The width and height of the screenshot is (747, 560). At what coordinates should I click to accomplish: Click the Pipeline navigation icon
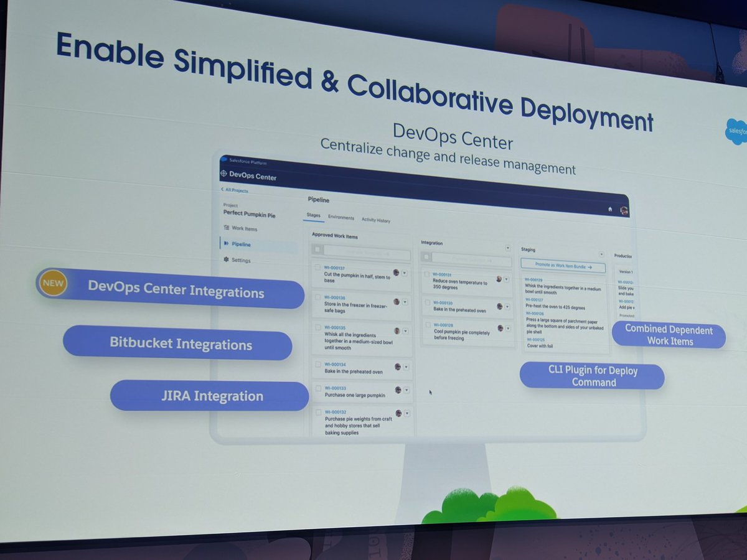coord(225,243)
